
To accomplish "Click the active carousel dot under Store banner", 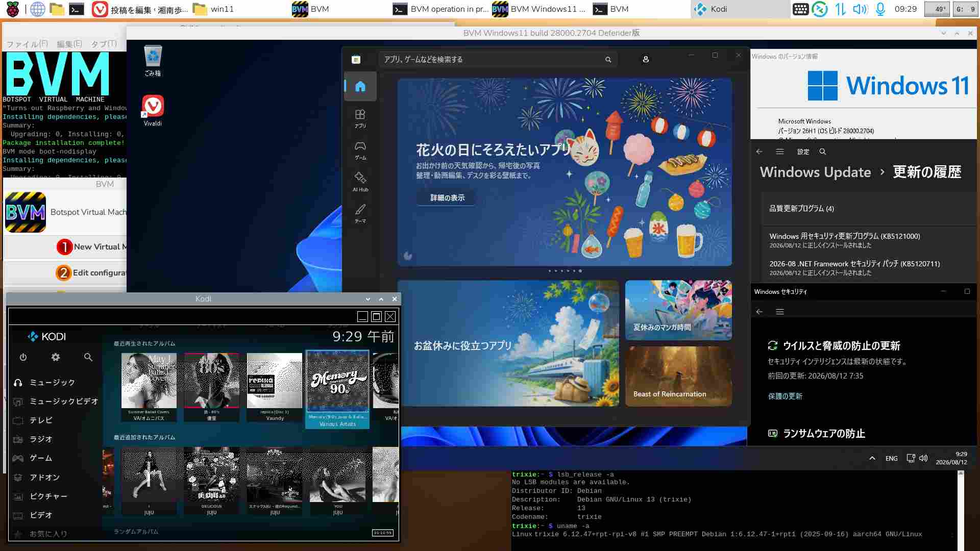I will pos(580,271).
